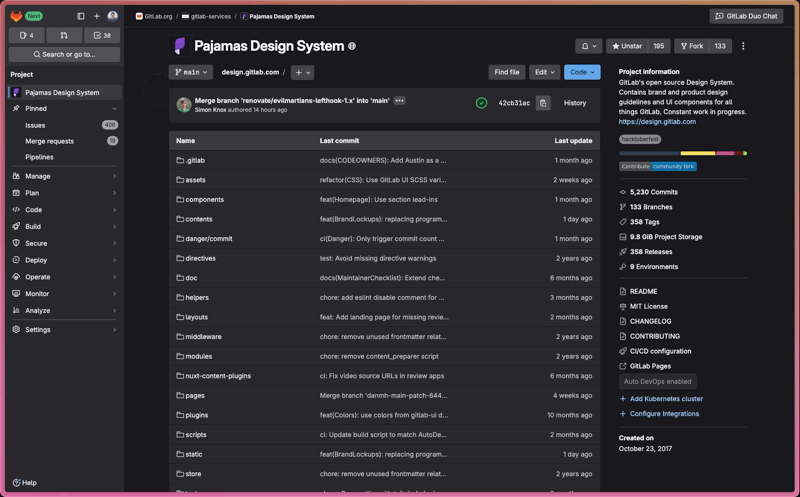This screenshot has width=800, height=497.
Task: Expand the Deploy menu
Action: click(x=65, y=260)
